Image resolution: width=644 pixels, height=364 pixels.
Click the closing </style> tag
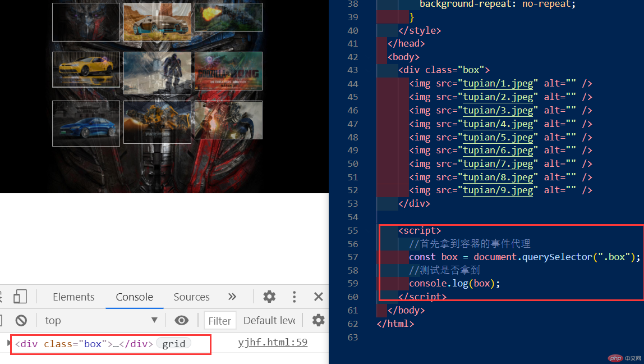[x=420, y=30]
